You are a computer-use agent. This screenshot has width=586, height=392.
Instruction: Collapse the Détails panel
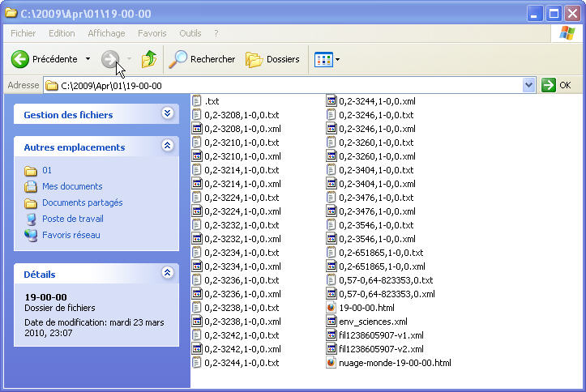(168, 272)
